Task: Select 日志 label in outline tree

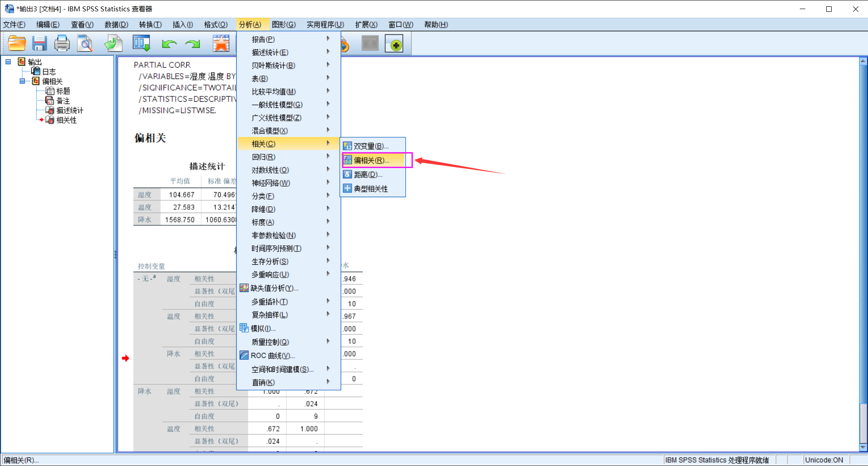Action: click(49, 72)
